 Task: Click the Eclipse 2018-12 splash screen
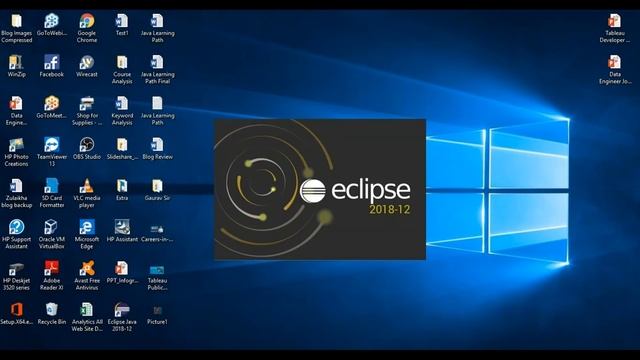[320, 189]
